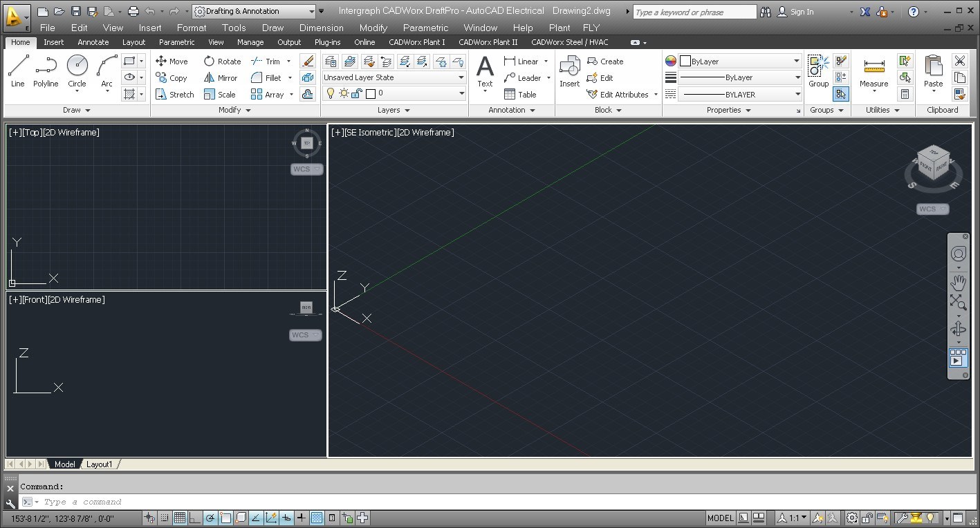Activate the Rotate command

[222, 62]
